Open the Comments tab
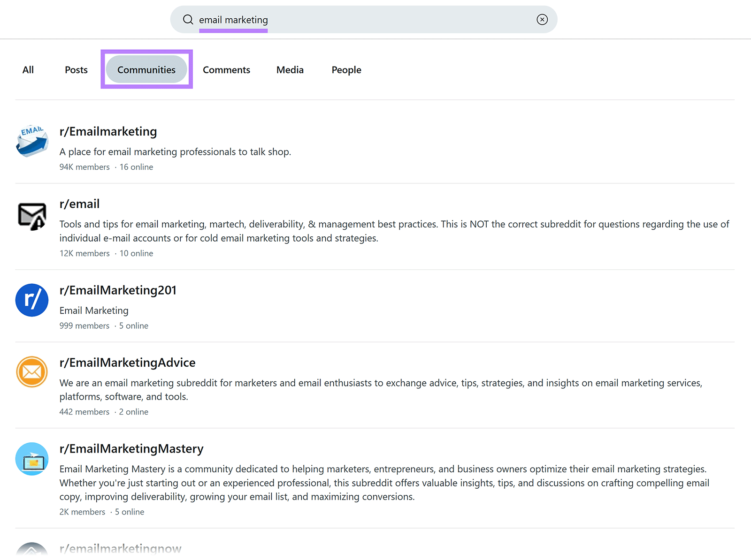This screenshot has height=560, width=751. pos(226,69)
